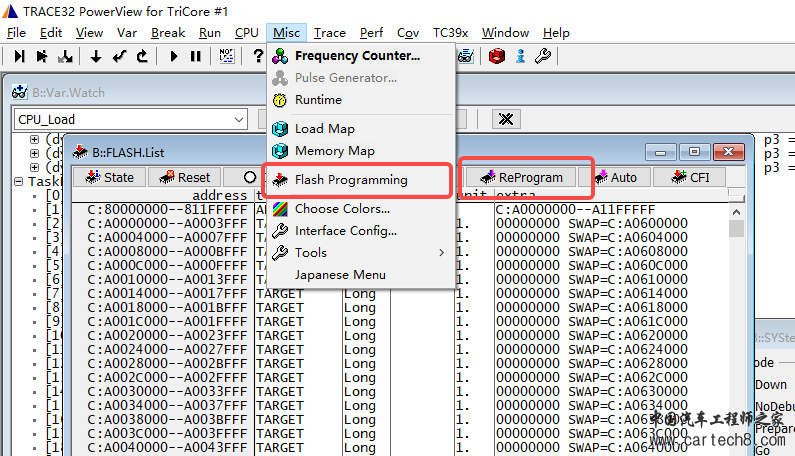Select Interface Config menu entry
Image resolution: width=795 pixels, height=456 pixels.
[346, 230]
